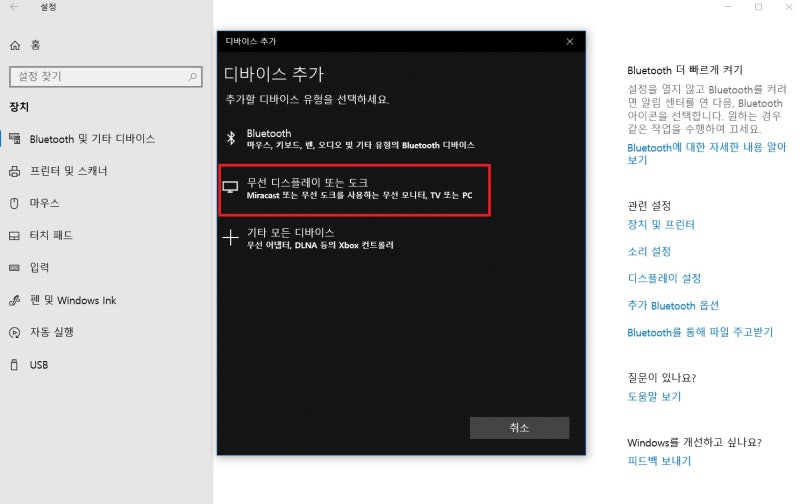Screen dimensions: 800x504
Task: Click the mouse icon in the sidebar
Action: pos(14,204)
